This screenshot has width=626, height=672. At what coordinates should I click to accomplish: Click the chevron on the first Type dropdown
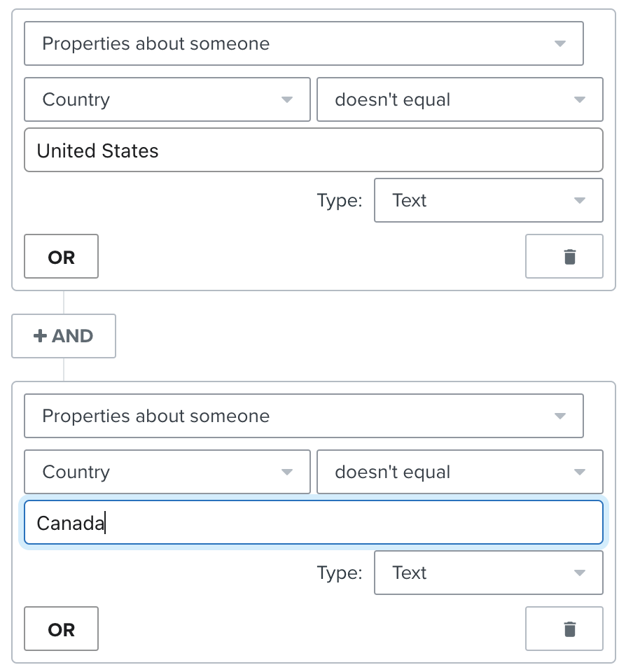coord(580,200)
